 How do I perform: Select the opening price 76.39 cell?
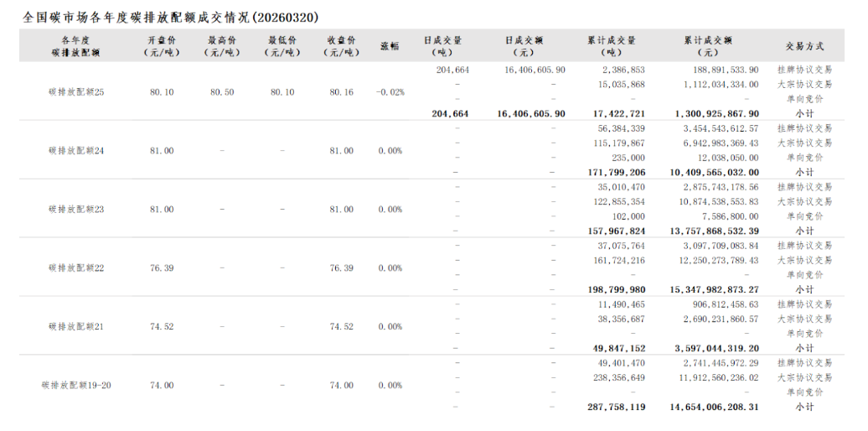click(x=162, y=267)
